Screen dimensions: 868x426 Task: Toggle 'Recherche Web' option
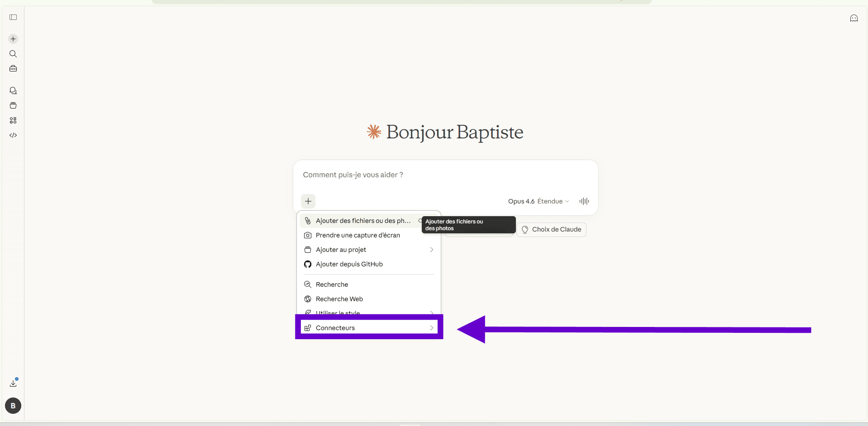pos(369,299)
